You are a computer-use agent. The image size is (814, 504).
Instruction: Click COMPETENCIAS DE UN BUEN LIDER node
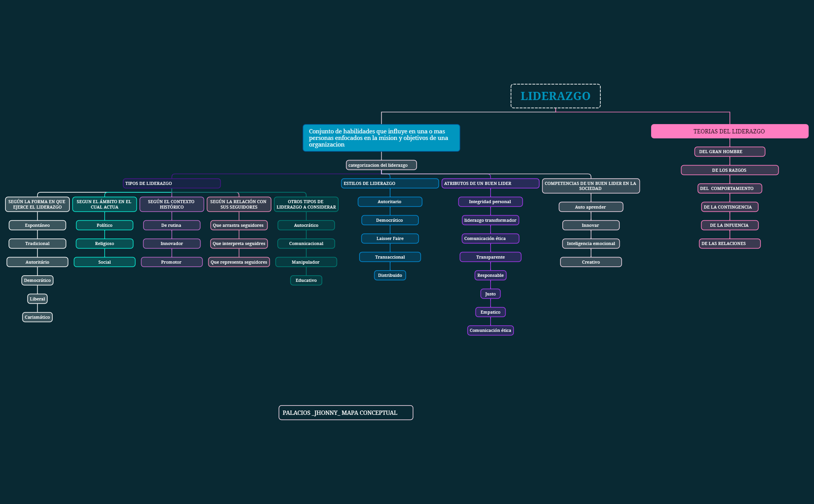coord(591,186)
